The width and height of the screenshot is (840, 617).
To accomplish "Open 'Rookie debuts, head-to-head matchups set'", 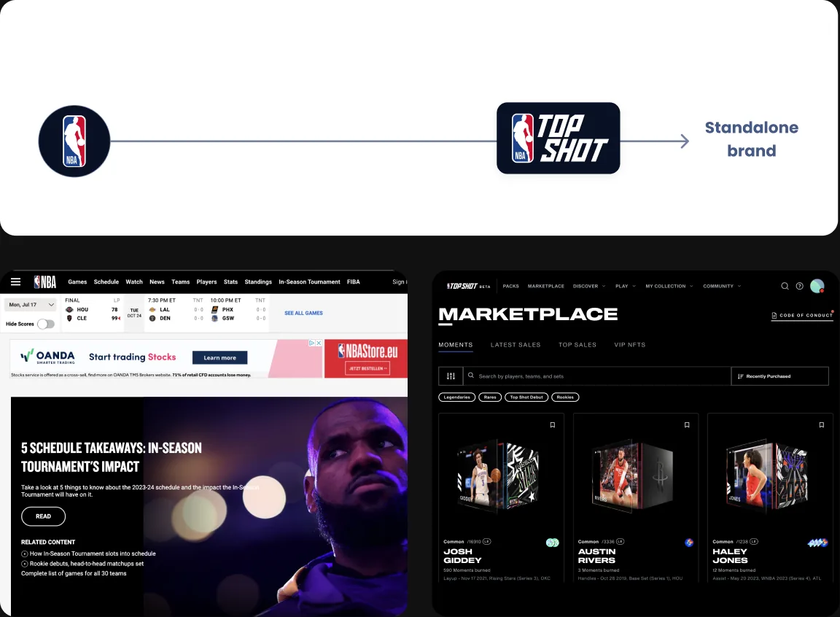I will coord(87,564).
